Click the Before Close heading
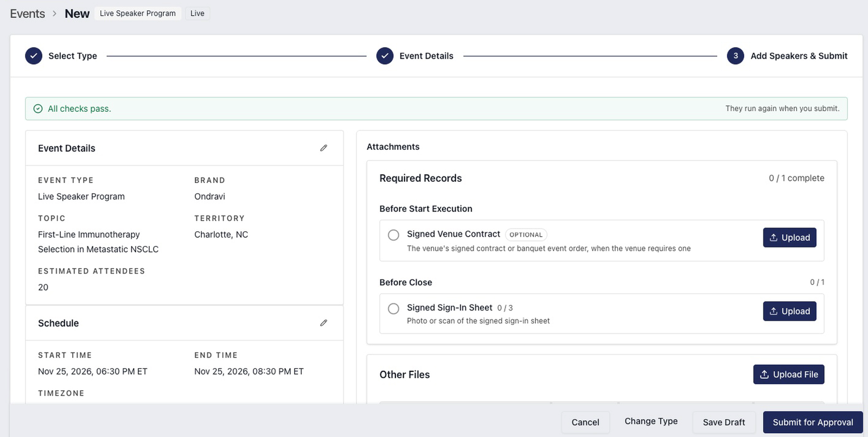The height and width of the screenshot is (437, 868). (x=406, y=282)
